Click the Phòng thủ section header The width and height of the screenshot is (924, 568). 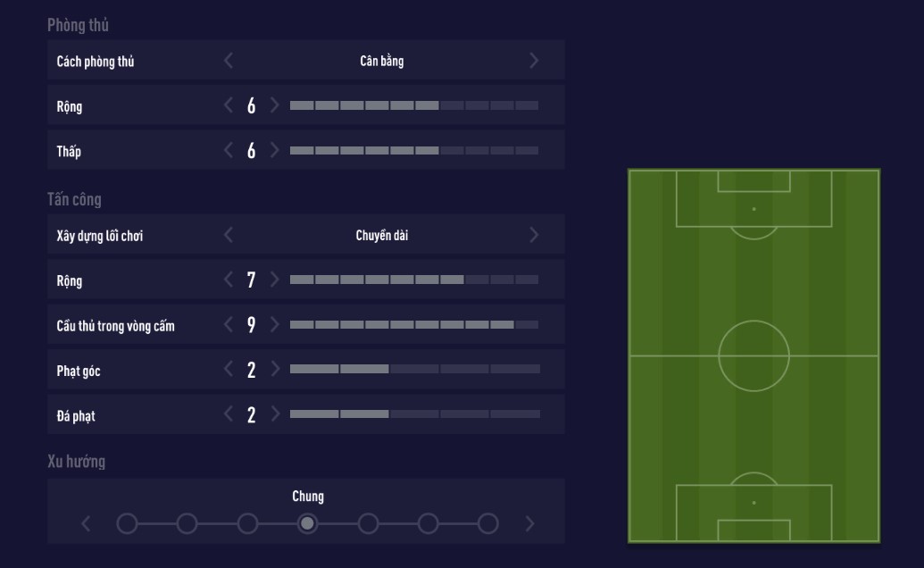click(75, 25)
